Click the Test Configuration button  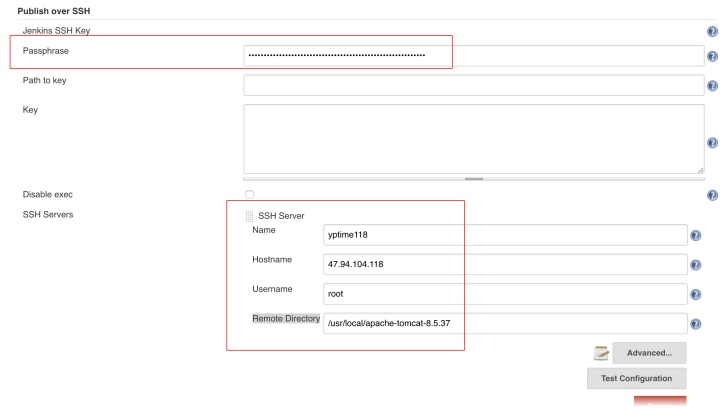pos(636,378)
